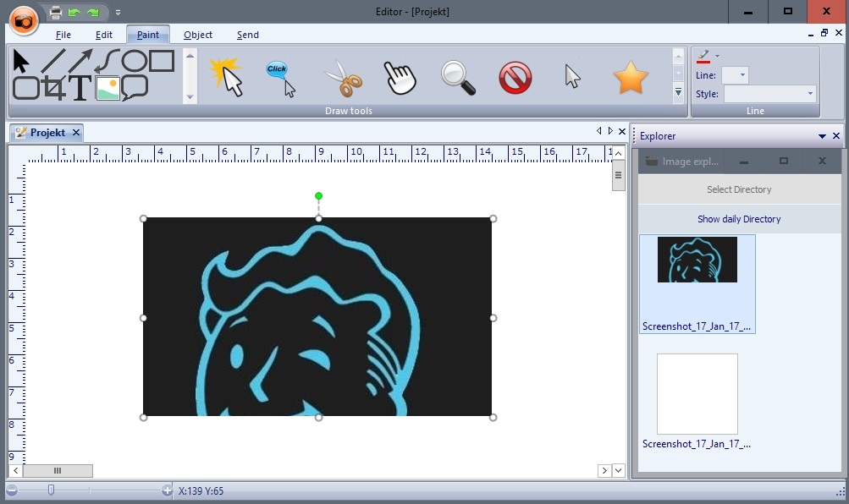Select the rectangle draw tool
849x504 pixels.
162,61
